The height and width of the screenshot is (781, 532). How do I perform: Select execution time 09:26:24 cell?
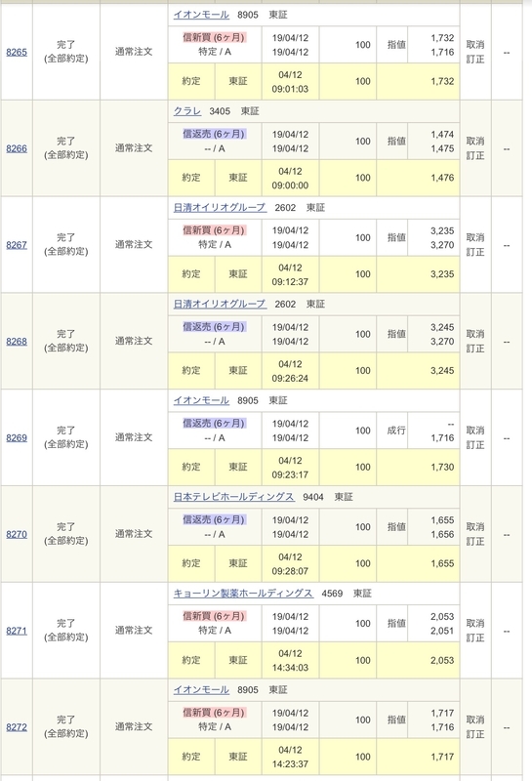[291, 371]
